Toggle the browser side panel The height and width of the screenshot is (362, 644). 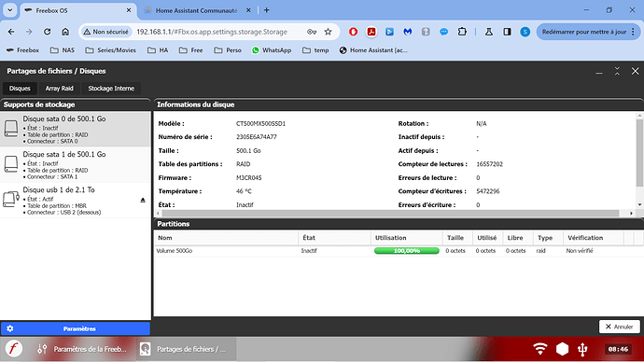507,32
